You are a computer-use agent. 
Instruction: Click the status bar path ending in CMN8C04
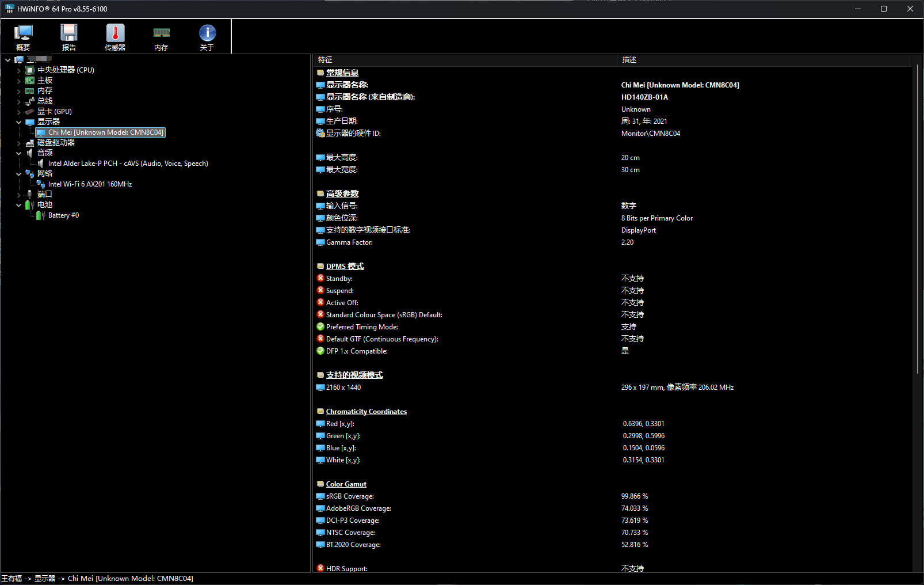click(x=97, y=579)
